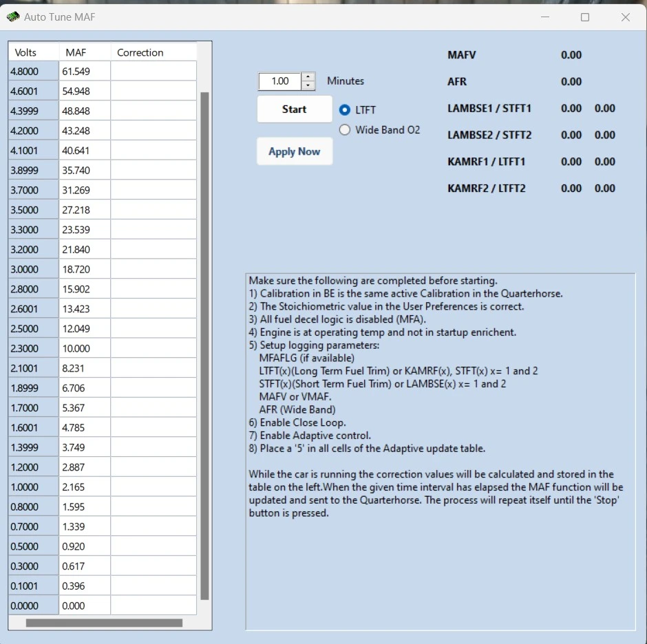
Task: Click the Apply Now button
Action: tap(295, 151)
